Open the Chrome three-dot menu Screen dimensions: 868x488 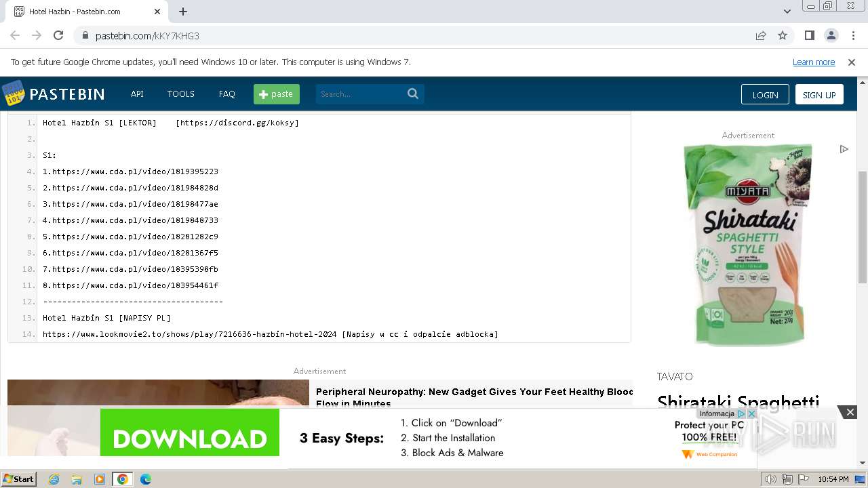[852, 35]
